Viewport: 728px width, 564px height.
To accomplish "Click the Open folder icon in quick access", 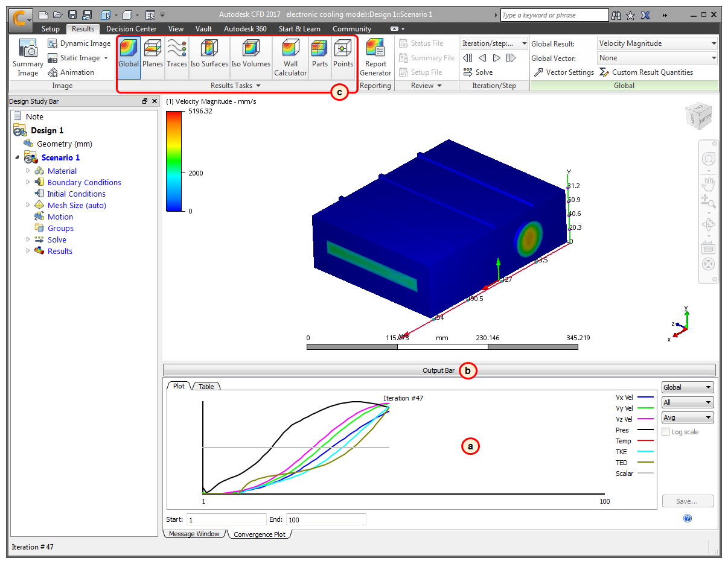I will pos(57,15).
